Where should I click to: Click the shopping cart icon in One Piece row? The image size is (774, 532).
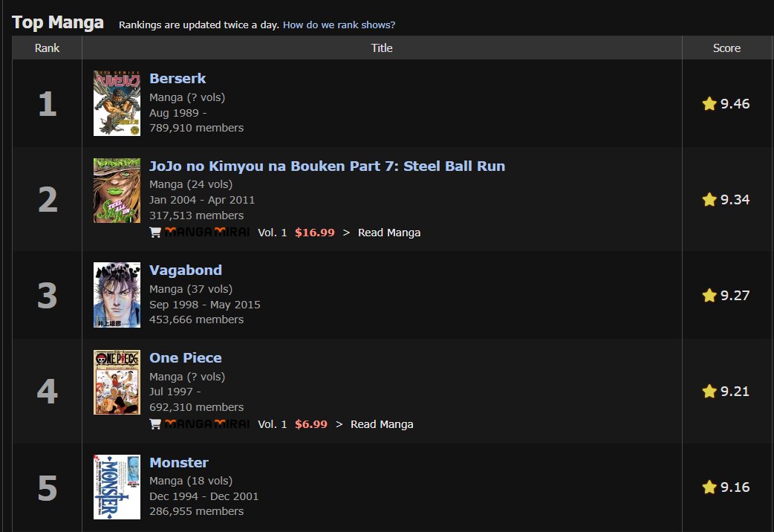(x=155, y=424)
